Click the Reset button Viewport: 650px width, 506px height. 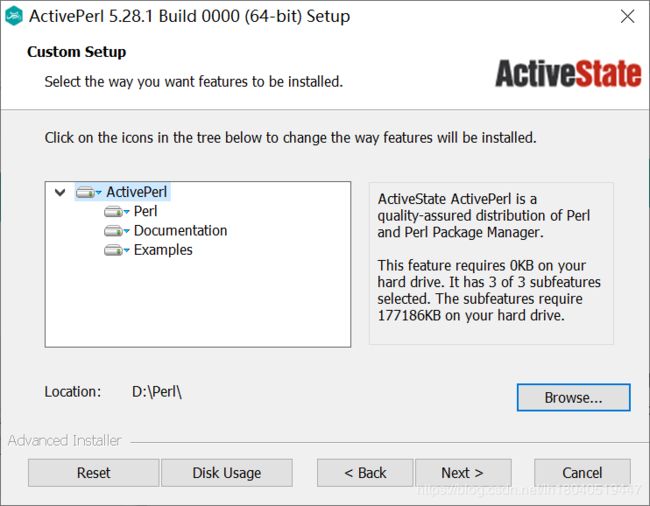coord(94,473)
